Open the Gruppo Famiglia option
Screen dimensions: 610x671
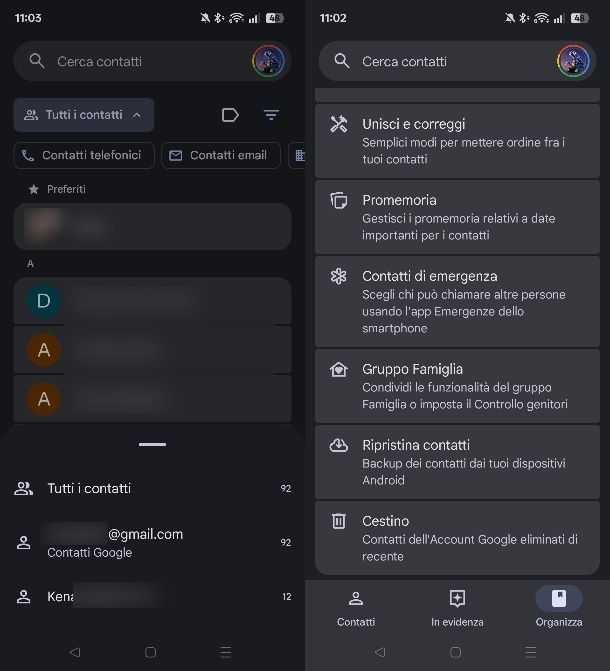(x=457, y=386)
